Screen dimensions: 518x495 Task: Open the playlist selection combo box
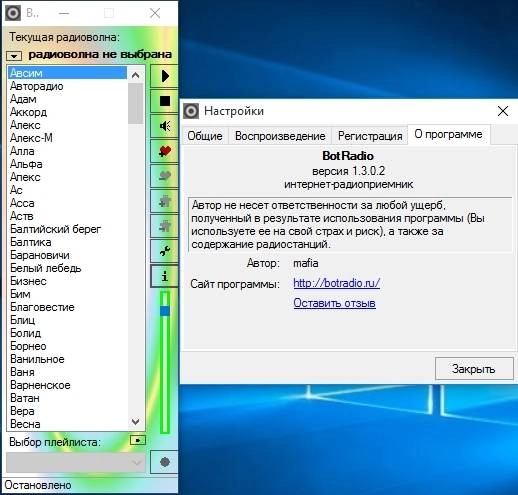[x=76, y=462]
